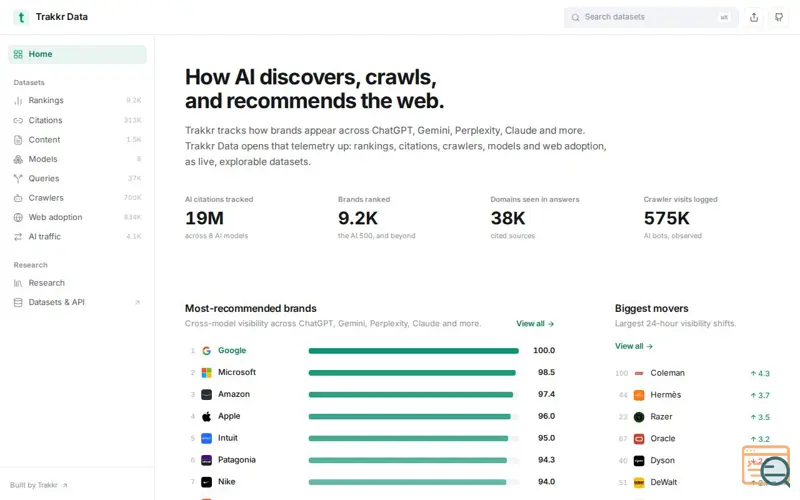The height and width of the screenshot is (500, 800).
Task: Select the Apple brand name
Action: [229, 416]
